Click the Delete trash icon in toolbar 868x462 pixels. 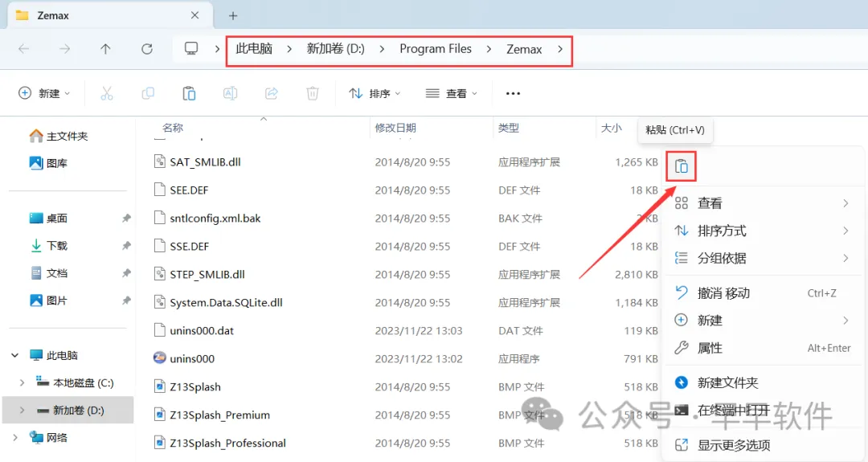click(313, 93)
